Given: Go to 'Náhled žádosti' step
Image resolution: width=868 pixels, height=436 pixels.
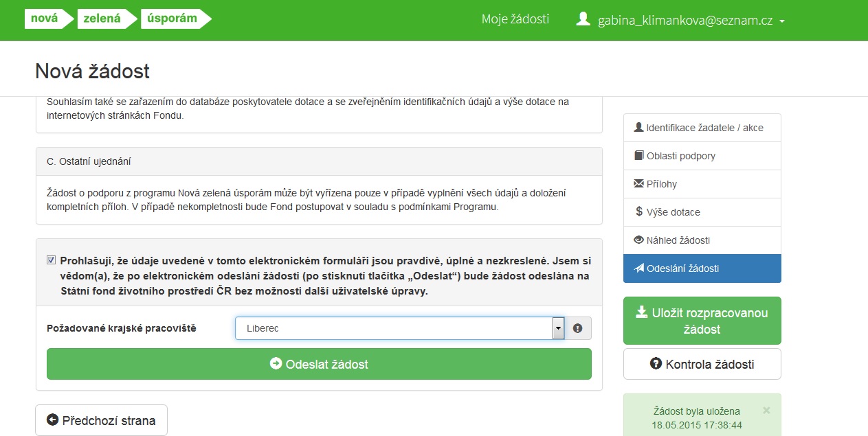Looking at the screenshot, I should (x=702, y=240).
